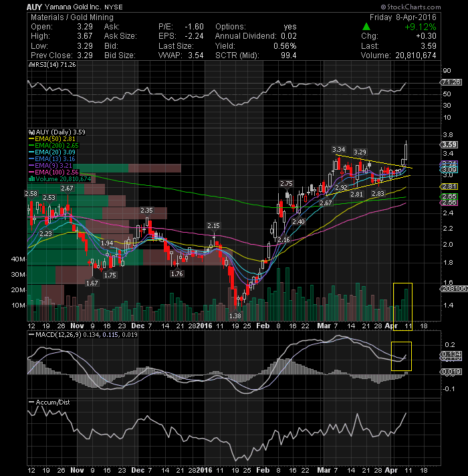The height and width of the screenshot is (476, 468).
Task: Click the green up-arrow price change icon
Action: [x=366, y=27]
